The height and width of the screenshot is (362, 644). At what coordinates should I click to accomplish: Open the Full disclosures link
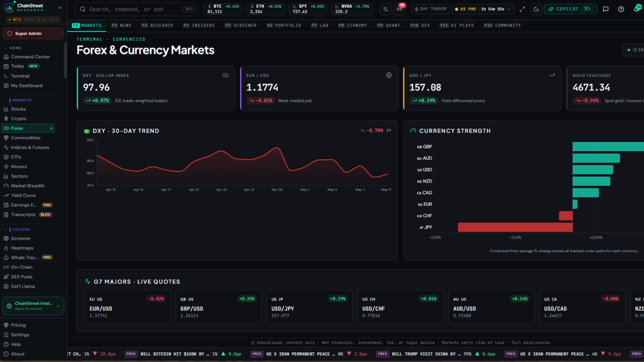coord(530,343)
